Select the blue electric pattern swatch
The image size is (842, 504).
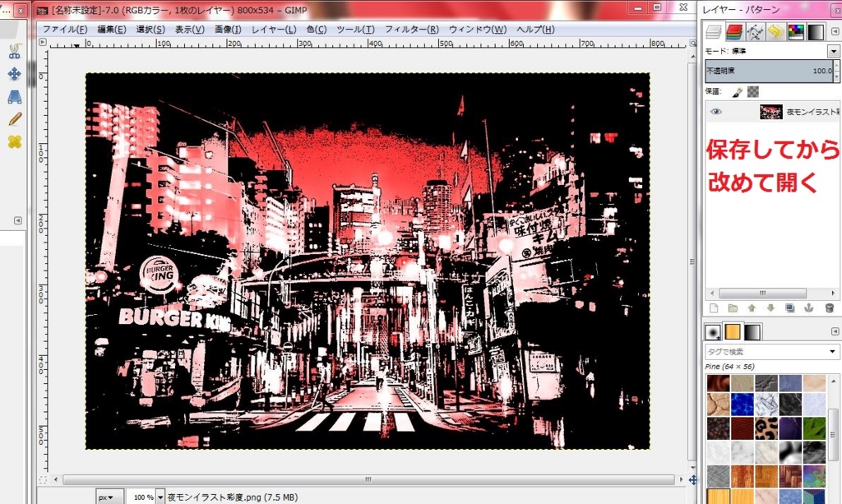point(742,405)
